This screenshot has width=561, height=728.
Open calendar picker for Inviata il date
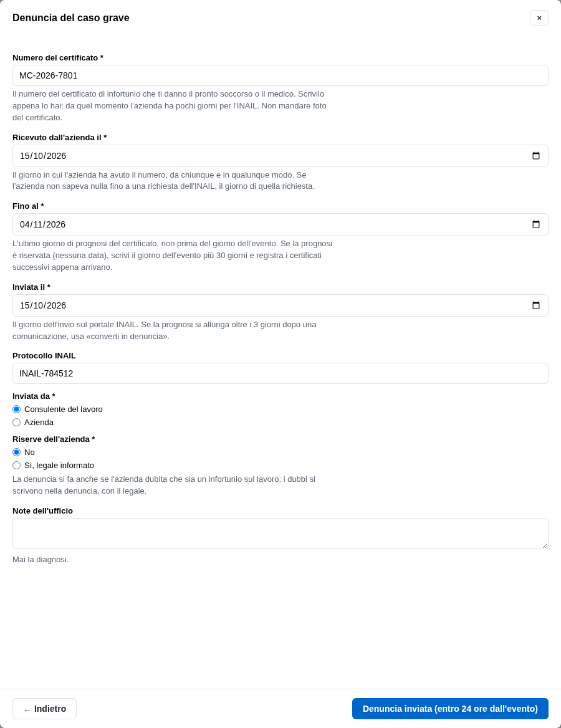coord(536,305)
